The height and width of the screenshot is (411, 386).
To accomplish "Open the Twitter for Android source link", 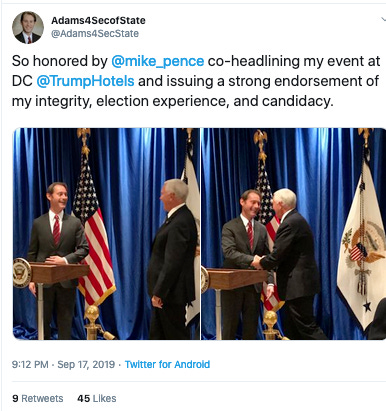I will [167, 364].
